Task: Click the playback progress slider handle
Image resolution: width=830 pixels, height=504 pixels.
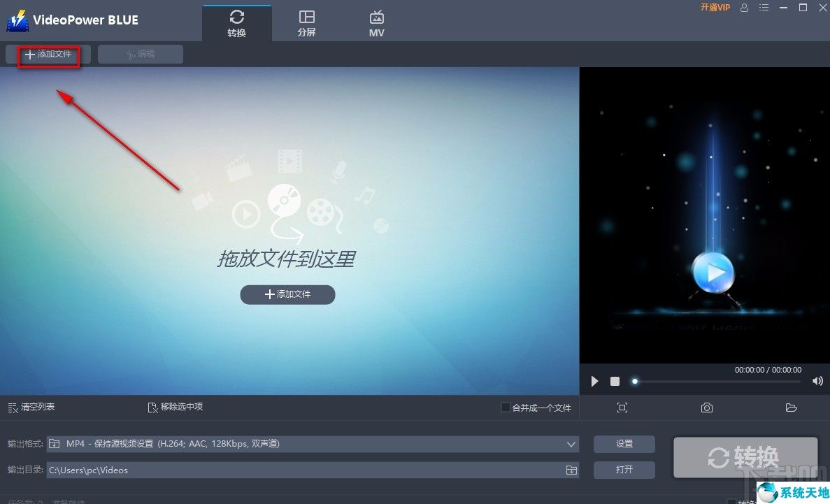Action: tap(635, 381)
